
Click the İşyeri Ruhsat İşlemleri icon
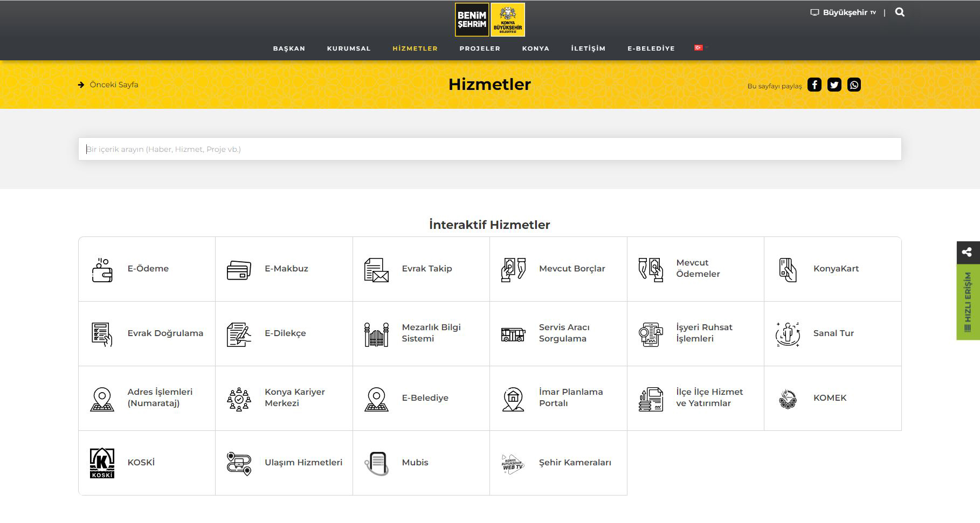651,334
